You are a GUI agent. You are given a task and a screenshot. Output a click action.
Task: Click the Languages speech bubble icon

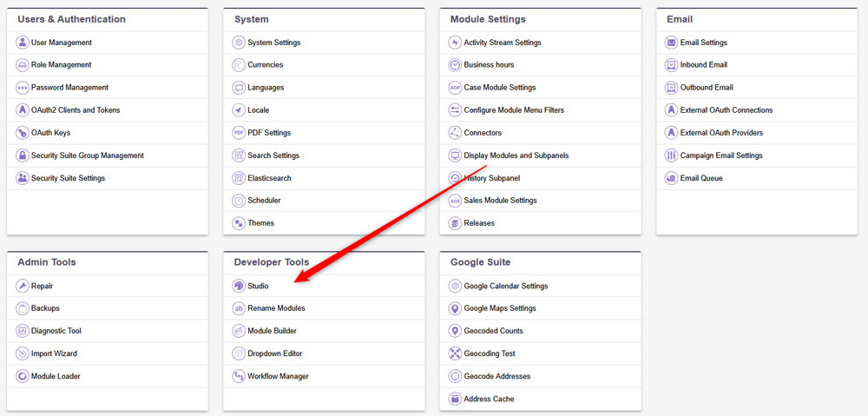[239, 88]
